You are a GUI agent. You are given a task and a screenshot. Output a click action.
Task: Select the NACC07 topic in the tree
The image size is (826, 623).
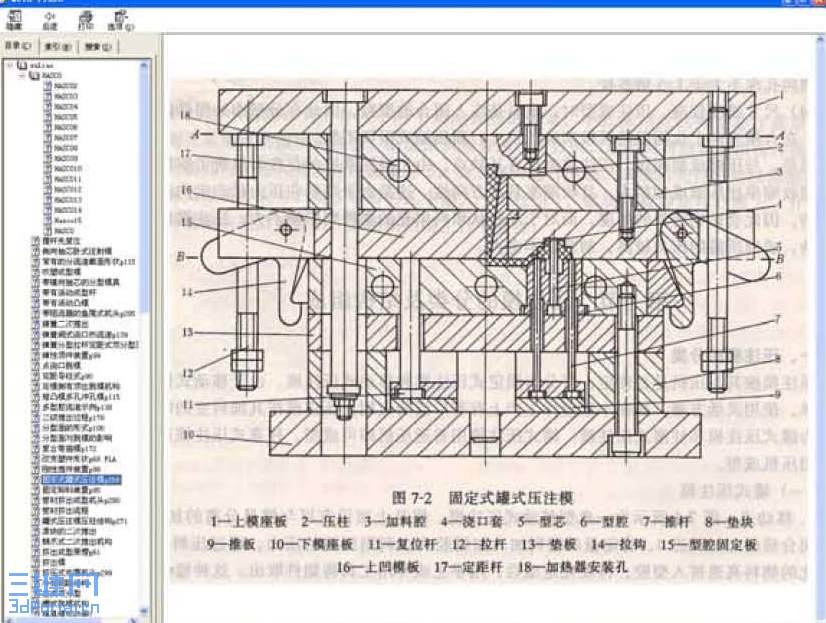tap(66, 138)
